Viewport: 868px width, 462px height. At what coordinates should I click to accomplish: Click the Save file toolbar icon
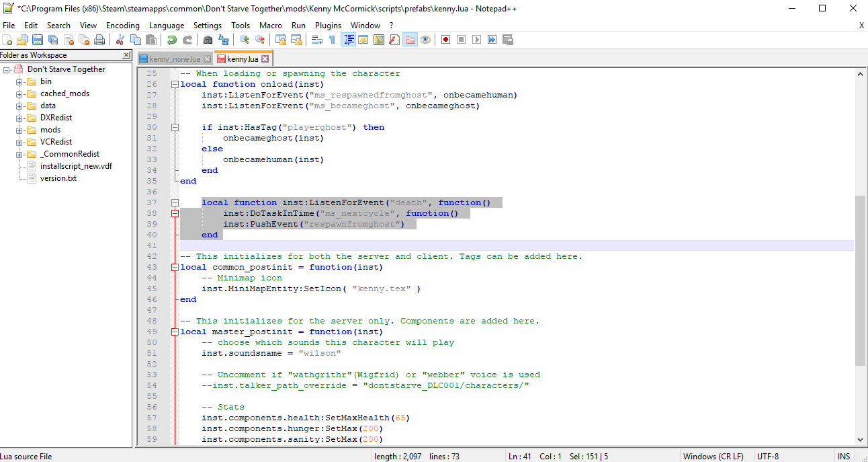pos(38,40)
